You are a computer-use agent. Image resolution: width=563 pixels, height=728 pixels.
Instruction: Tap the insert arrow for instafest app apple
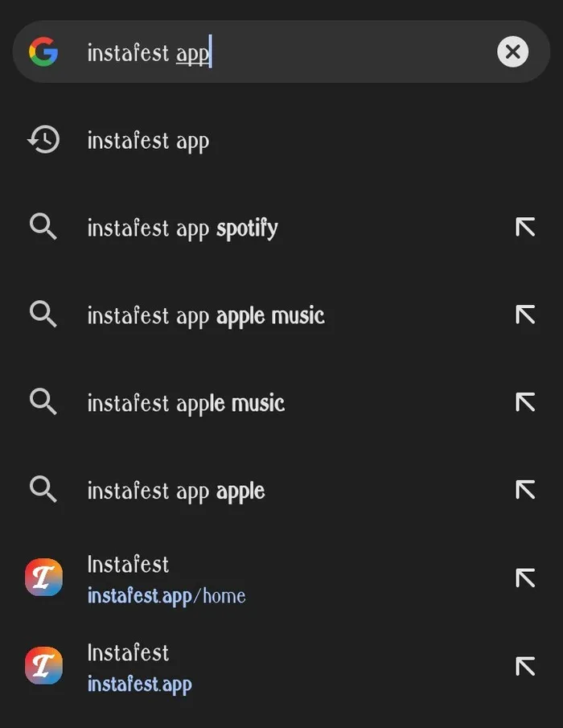click(524, 489)
